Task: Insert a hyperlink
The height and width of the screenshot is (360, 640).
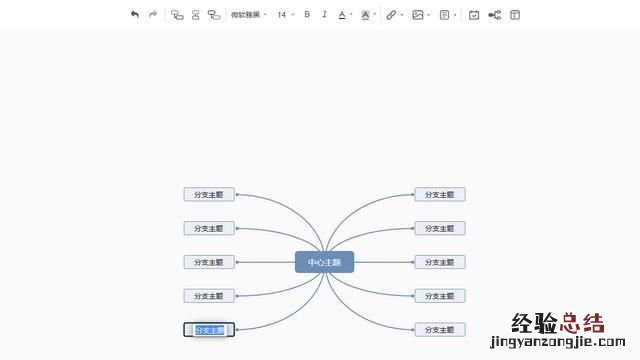Action: coord(391,15)
